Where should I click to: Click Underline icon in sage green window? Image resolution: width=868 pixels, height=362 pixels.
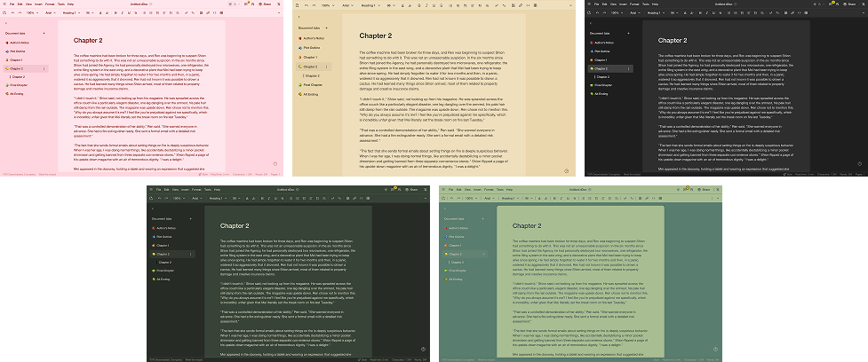[568, 198]
